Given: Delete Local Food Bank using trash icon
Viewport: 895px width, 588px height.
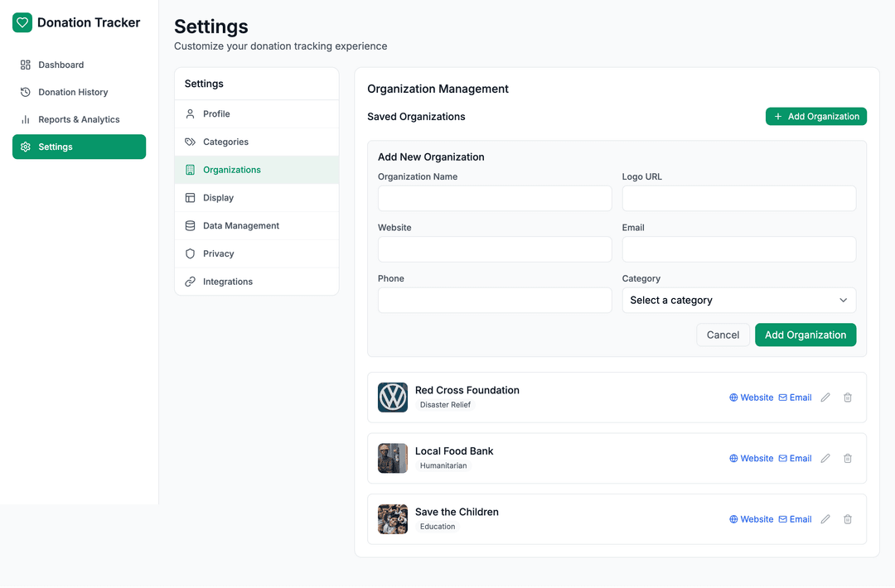Looking at the screenshot, I should 848,459.
